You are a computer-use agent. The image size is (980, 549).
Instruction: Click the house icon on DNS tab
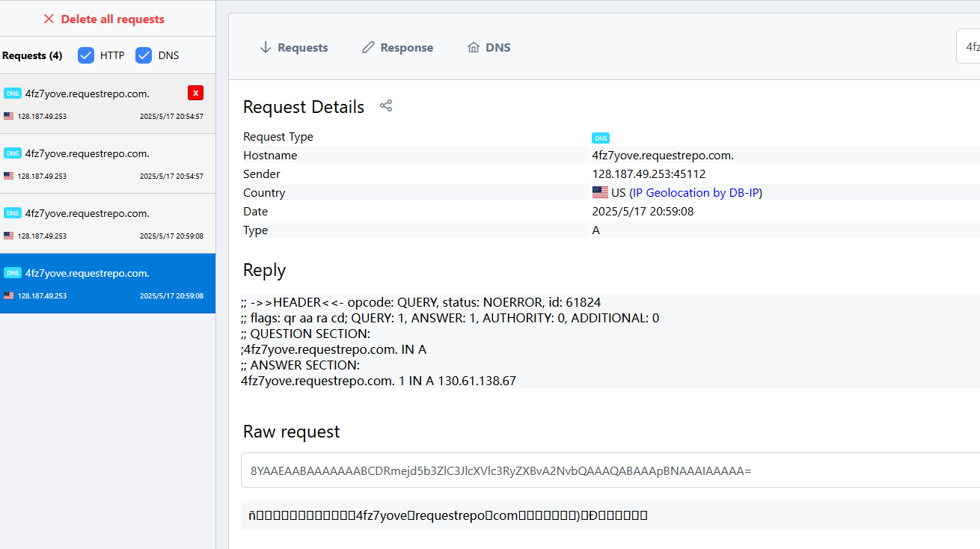474,48
